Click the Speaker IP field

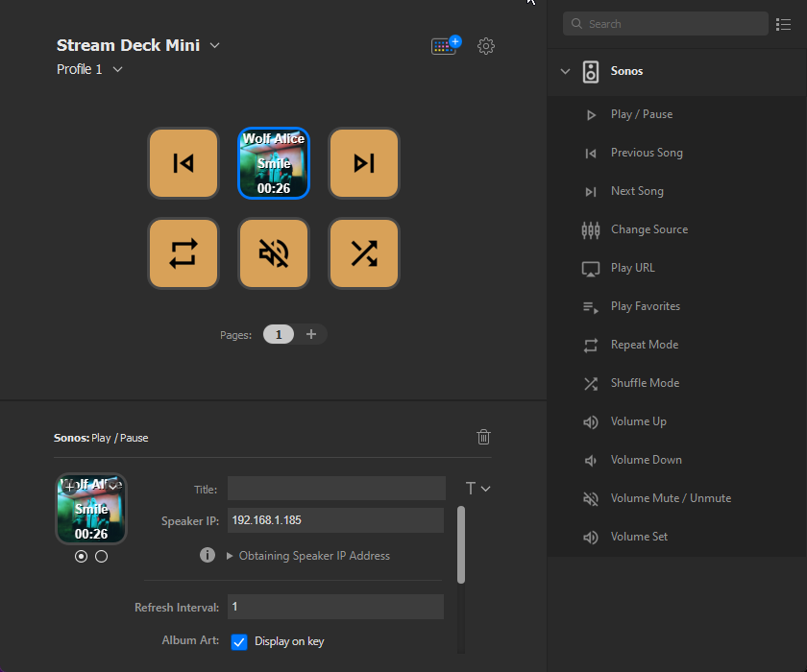click(x=335, y=520)
